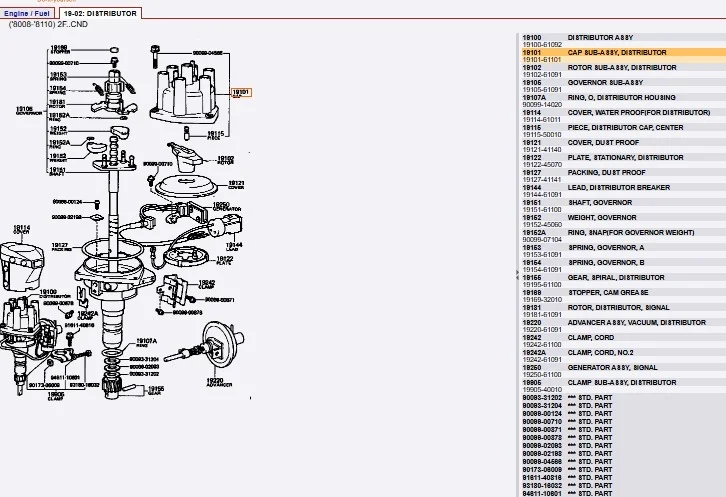Select the CLAMP SUB-ASSY, DISTRIBUTOR row
This screenshot has height=497, width=726.
point(623,386)
